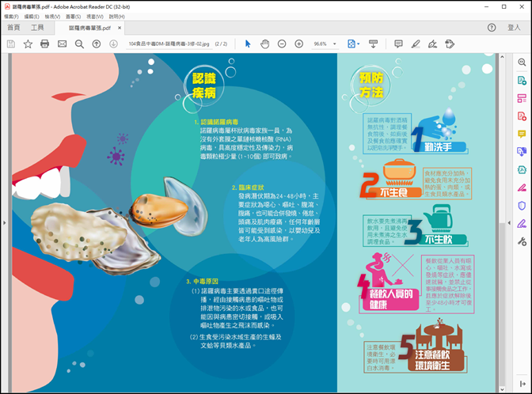The height and width of the screenshot is (394, 532).
Task: Zoom in with the plus button
Action: pos(298,44)
